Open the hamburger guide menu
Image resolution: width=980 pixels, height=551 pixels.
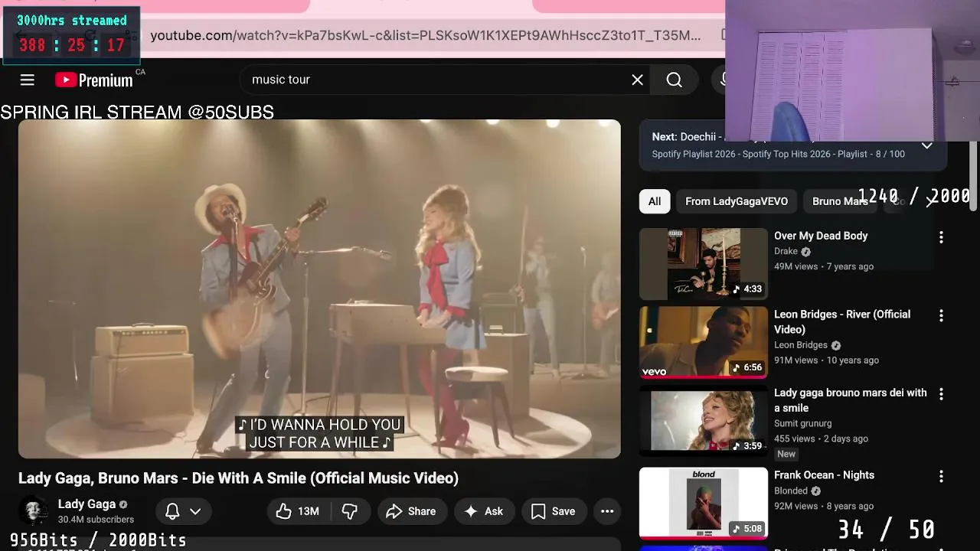point(28,80)
